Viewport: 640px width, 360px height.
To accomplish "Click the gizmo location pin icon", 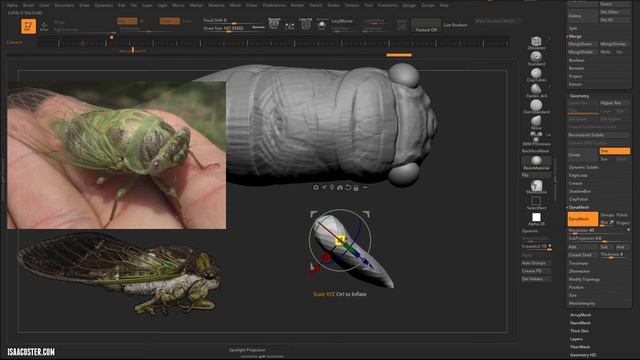I will (332, 187).
